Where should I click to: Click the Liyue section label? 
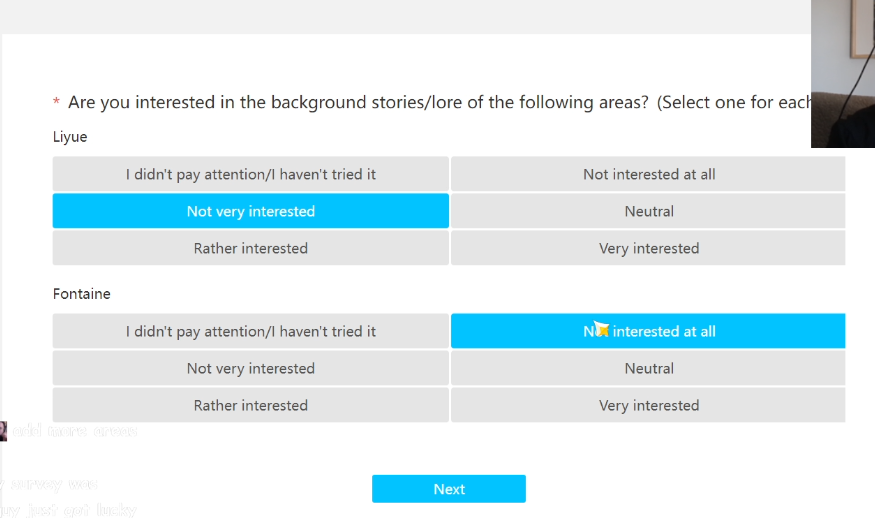point(70,137)
